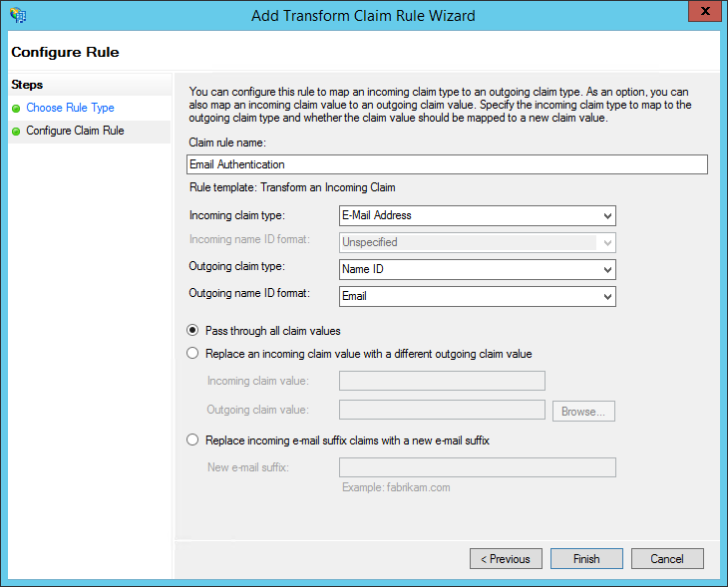This screenshot has height=587, width=728.
Task: Select Pass through all claim values
Action: (x=192, y=331)
